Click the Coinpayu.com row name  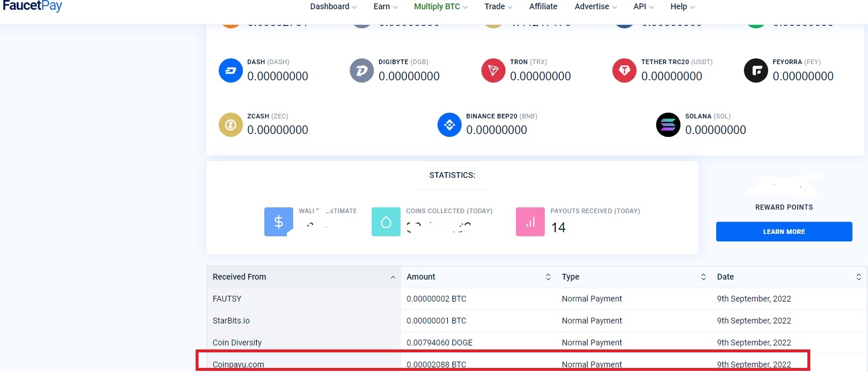(x=238, y=364)
